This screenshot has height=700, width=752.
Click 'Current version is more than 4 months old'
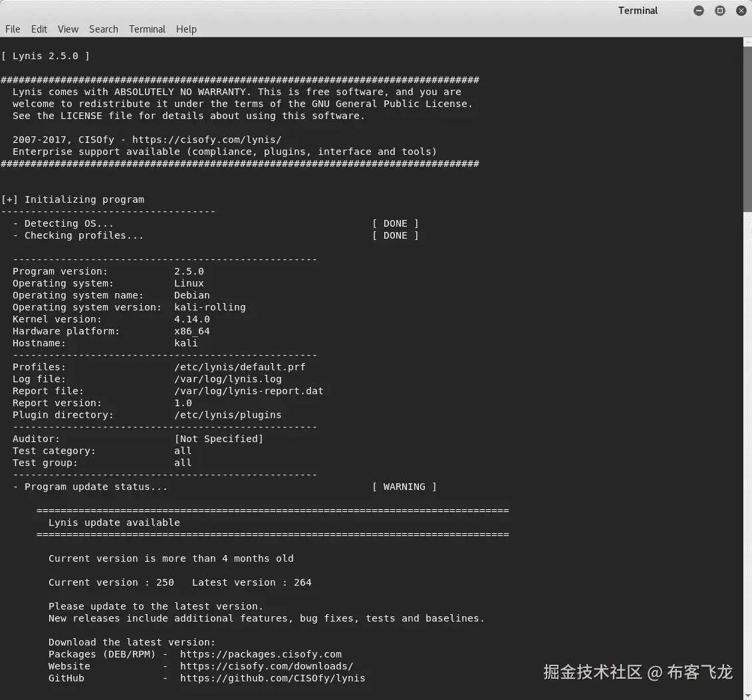pyautogui.click(x=171, y=558)
